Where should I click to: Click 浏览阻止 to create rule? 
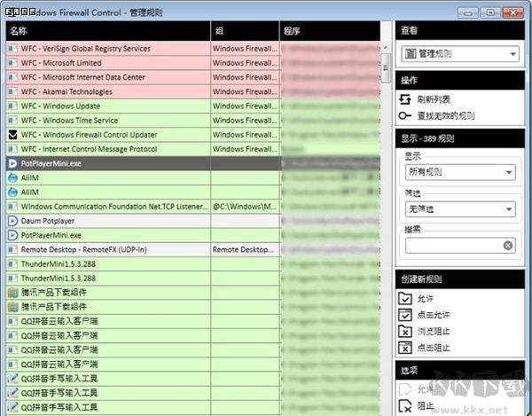434,331
